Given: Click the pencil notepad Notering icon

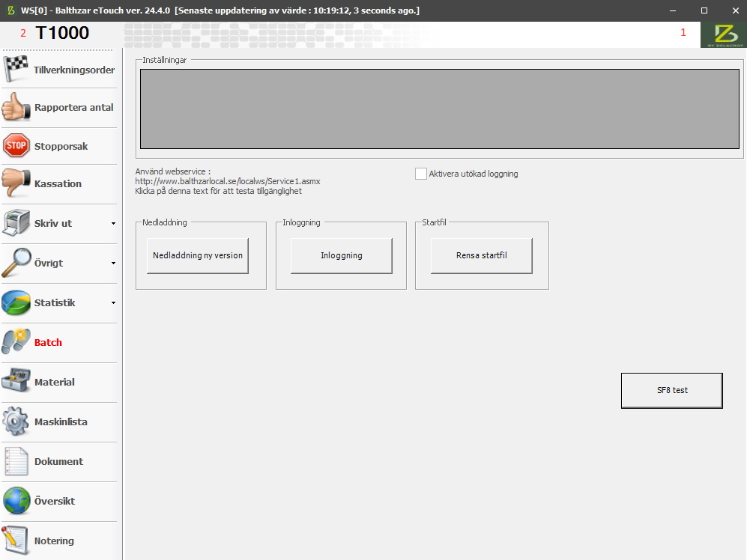Looking at the screenshot, I should tap(16, 541).
